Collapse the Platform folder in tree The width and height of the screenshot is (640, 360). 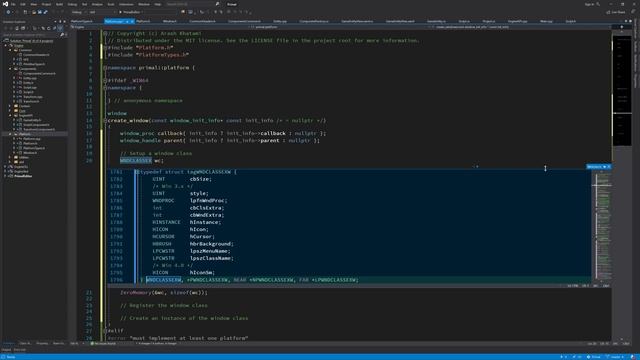pyautogui.click(x=10, y=134)
